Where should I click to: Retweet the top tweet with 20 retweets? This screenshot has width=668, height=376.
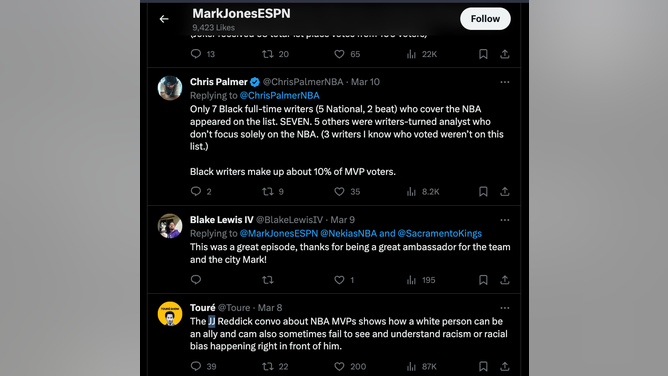pos(268,54)
